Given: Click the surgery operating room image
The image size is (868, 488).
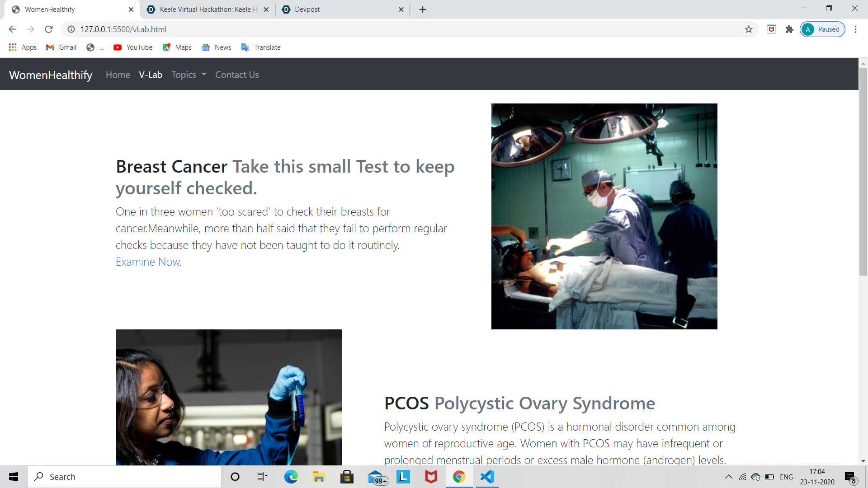Looking at the screenshot, I should [x=604, y=216].
